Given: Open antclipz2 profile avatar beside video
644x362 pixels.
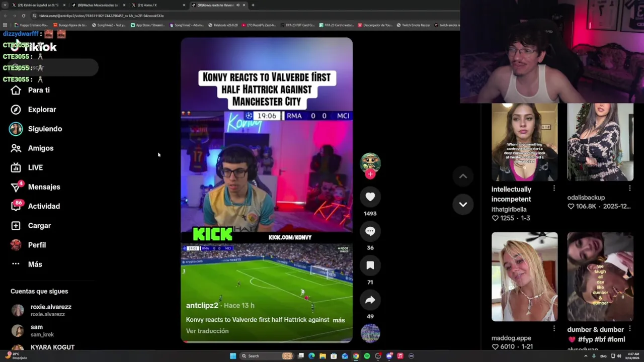Looking at the screenshot, I should coord(370,162).
